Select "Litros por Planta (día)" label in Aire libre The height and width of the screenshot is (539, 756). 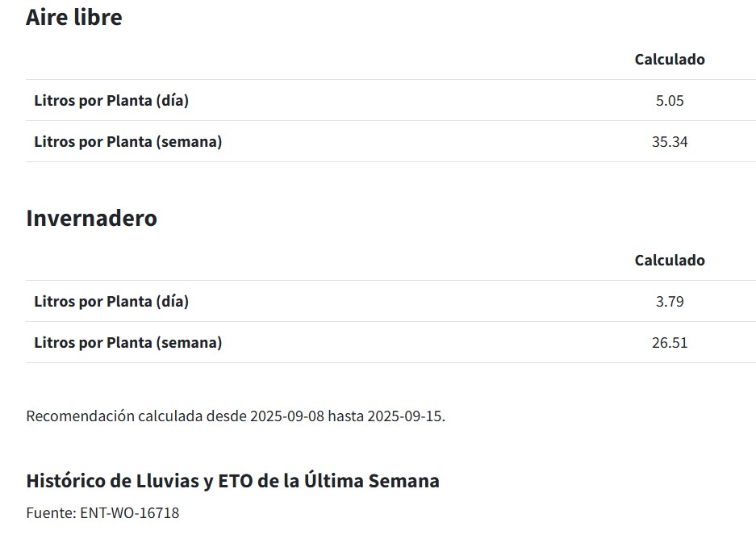coord(111,101)
